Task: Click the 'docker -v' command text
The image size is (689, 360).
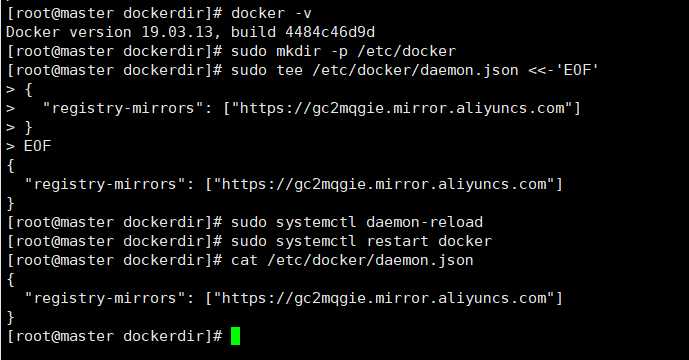Action: coord(272,13)
